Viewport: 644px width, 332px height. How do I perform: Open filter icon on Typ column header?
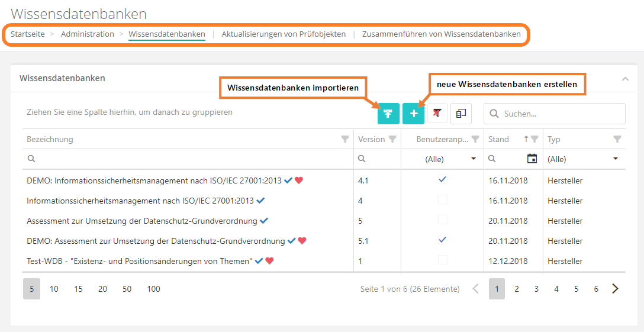617,140
